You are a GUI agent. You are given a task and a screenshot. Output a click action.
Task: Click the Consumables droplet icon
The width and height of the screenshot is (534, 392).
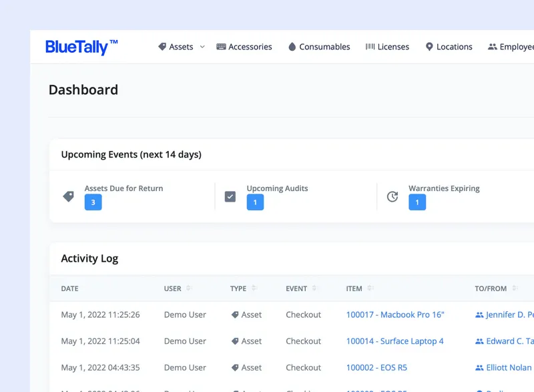pyautogui.click(x=292, y=47)
